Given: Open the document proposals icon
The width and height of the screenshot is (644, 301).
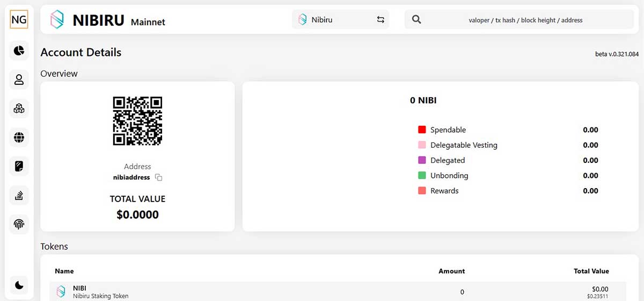Looking at the screenshot, I should point(19,167).
